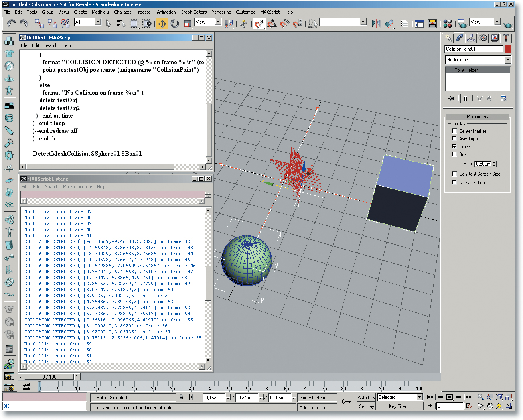
Task: Enable the Box display checkbox
Action: [454, 154]
